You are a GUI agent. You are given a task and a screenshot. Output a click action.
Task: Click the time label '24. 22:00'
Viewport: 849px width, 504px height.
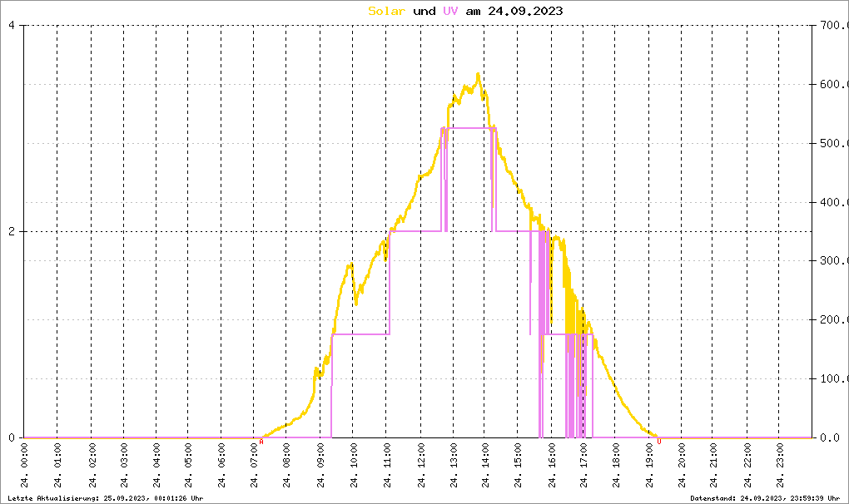click(747, 466)
